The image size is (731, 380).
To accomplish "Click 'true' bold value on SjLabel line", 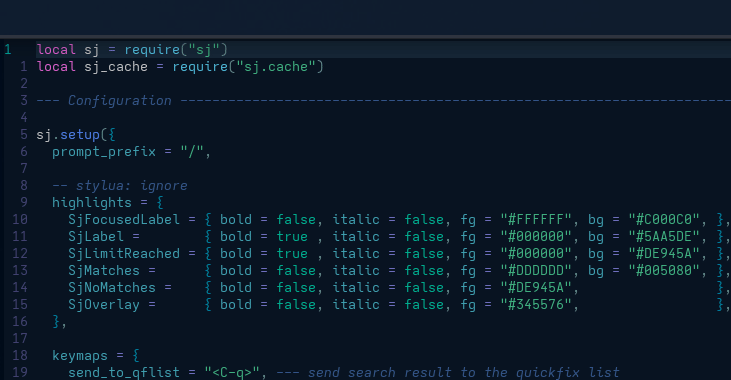I will [292, 236].
